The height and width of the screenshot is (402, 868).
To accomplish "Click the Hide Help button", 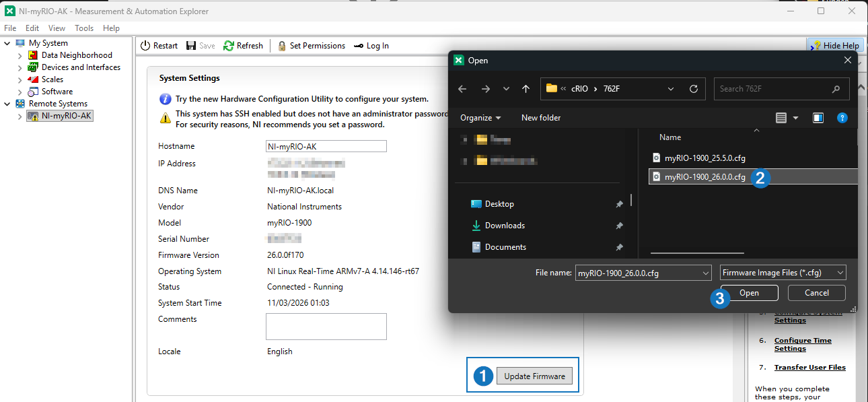I will [x=834, y=46].
